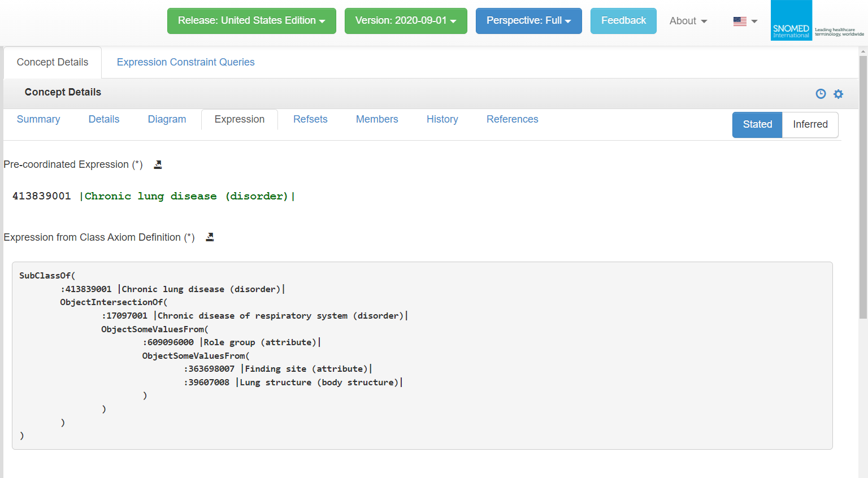The image size is (868, 478).
Task: Switch to Expression Constraint Queries tab
Action: [x=185, y=62]
